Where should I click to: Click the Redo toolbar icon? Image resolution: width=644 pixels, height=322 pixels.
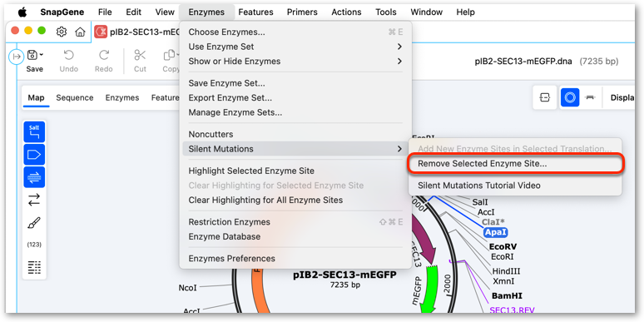point(104,55)
